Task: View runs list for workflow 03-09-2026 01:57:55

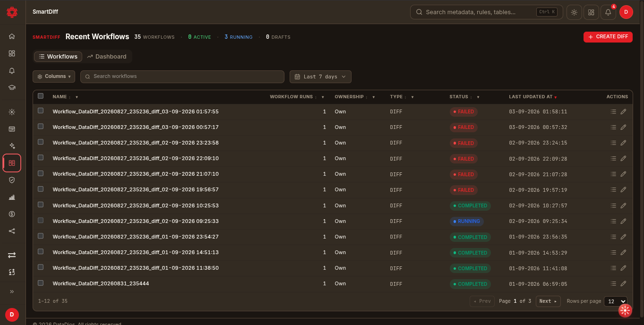Action: coord(613,111)
